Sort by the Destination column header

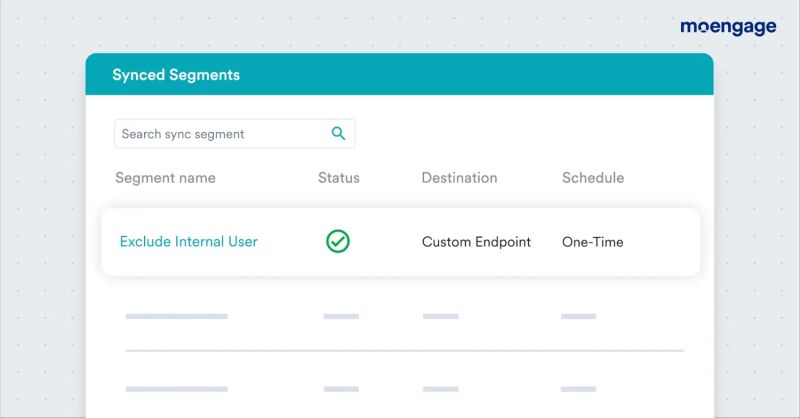(459, 178)
